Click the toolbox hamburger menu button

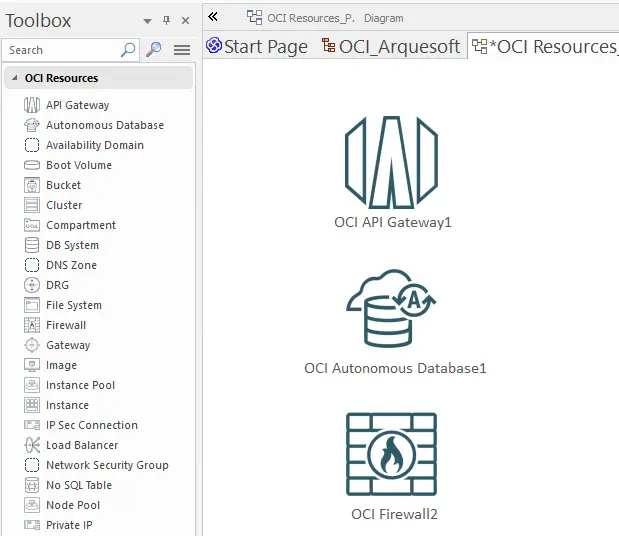point(181,50)
